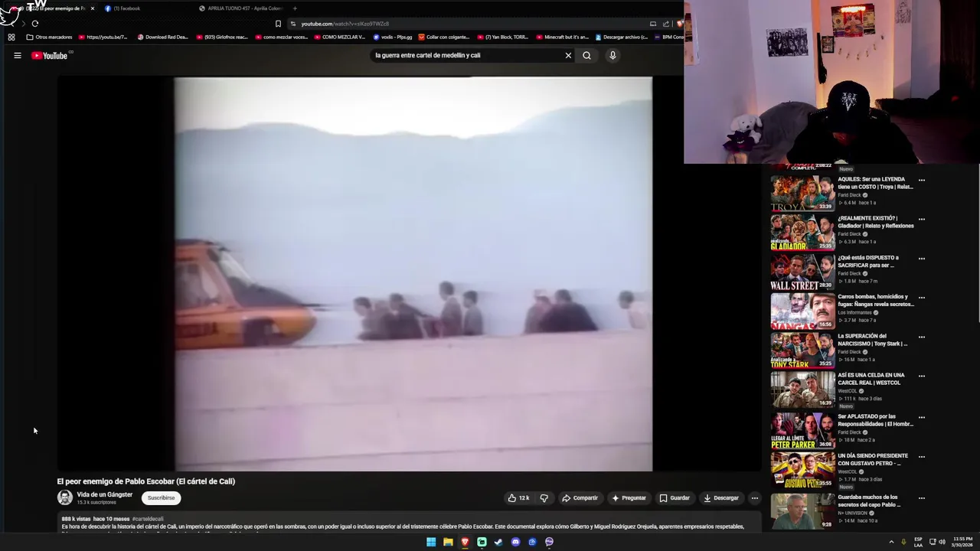Image resolution: width=980 pixels, height=551 pixels.
Task: Reload the page in the browser
Action: pos(35,24)
